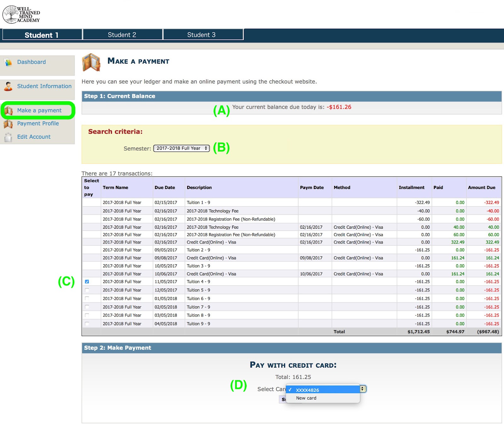Switch to the Student 3 tab
Screen dimensions: 504x424
coord(202,35)
